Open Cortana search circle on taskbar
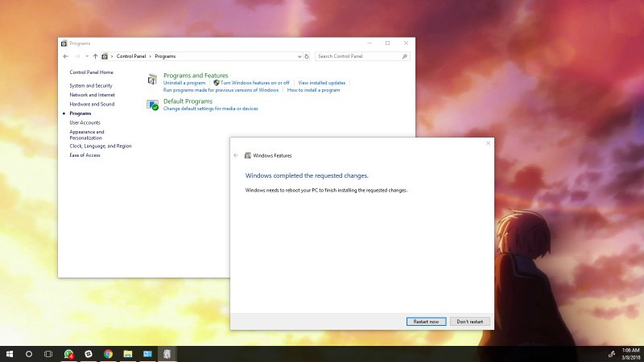This screenshot has height=362, width=644. [x=29, y=354]
